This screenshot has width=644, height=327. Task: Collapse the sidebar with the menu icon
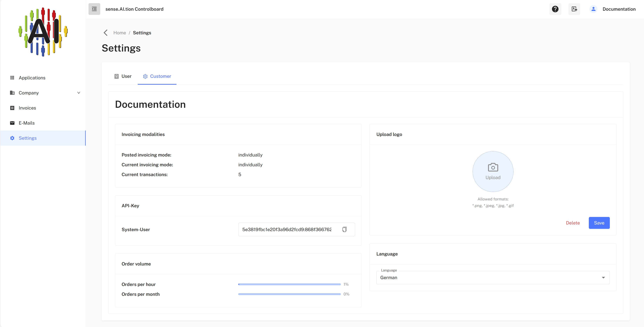coord(94,9)
